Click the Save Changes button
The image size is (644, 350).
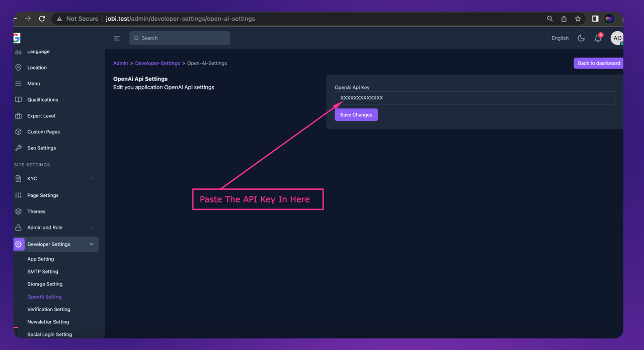click(356, 115)
